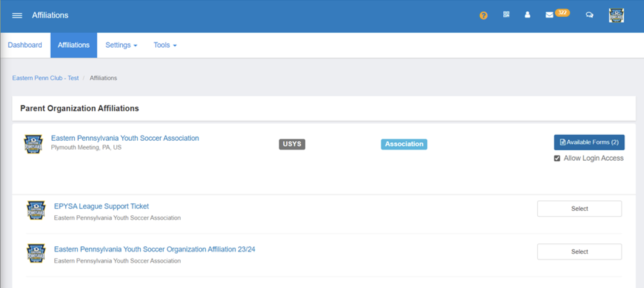Image resolution: width=644 pixels, height=288 pixels.
Task: Click the EPYSA League Support Ticket logo
Action: (36, 210)
